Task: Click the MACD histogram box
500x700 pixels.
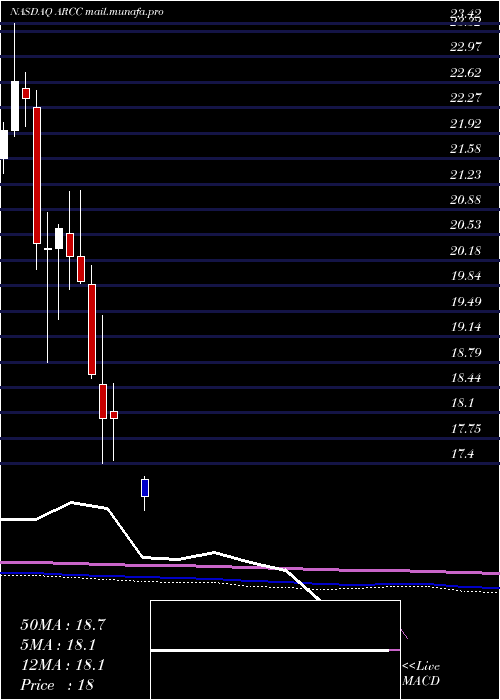Action: click(x=275, y=650)
